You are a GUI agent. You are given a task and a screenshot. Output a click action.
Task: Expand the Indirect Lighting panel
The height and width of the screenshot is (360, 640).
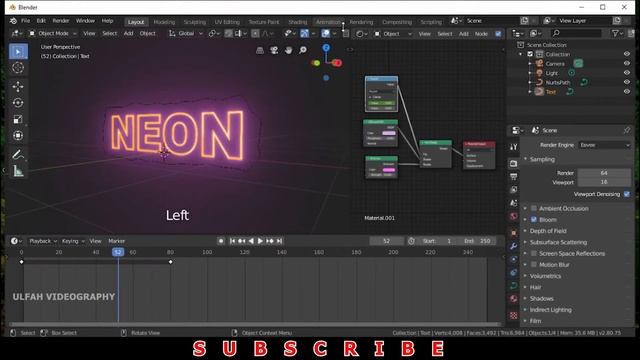pos(550,310)
